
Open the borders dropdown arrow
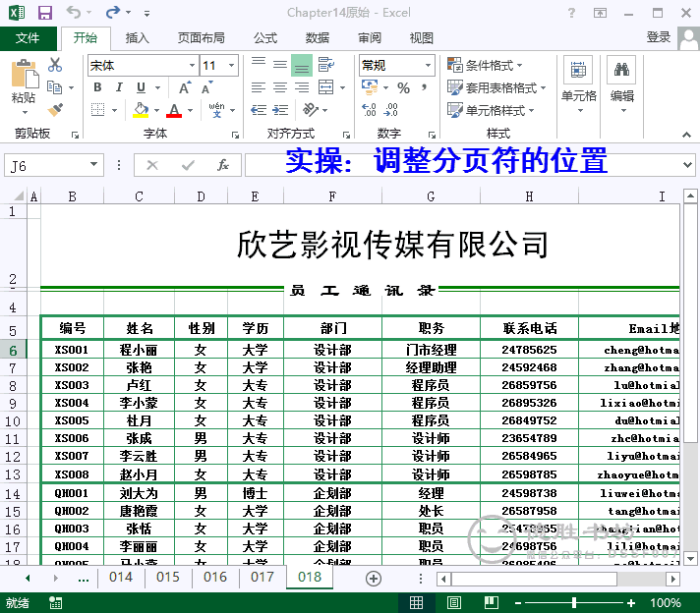[x=115, y=110]
